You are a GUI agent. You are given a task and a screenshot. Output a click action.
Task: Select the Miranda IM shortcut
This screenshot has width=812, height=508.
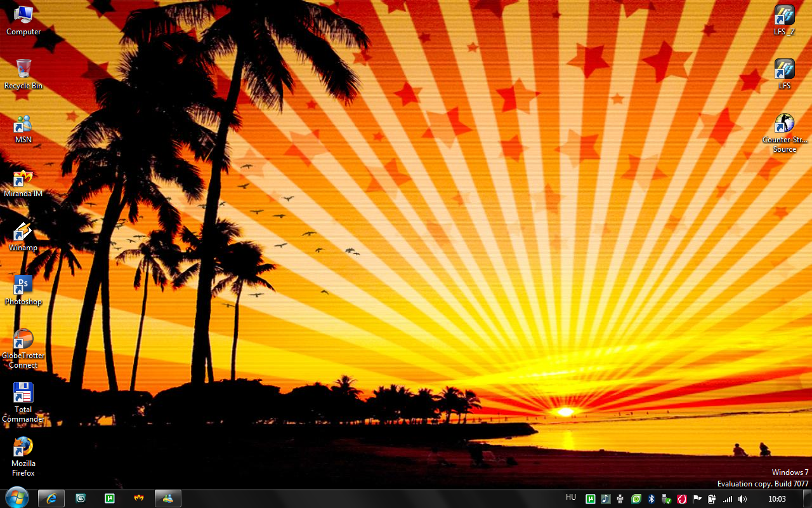(23, 182)
